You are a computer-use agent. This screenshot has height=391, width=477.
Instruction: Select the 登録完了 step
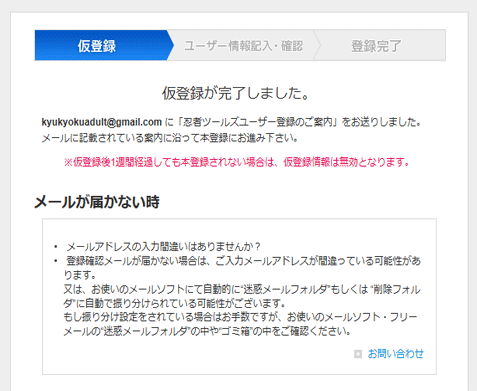point(377,45)
